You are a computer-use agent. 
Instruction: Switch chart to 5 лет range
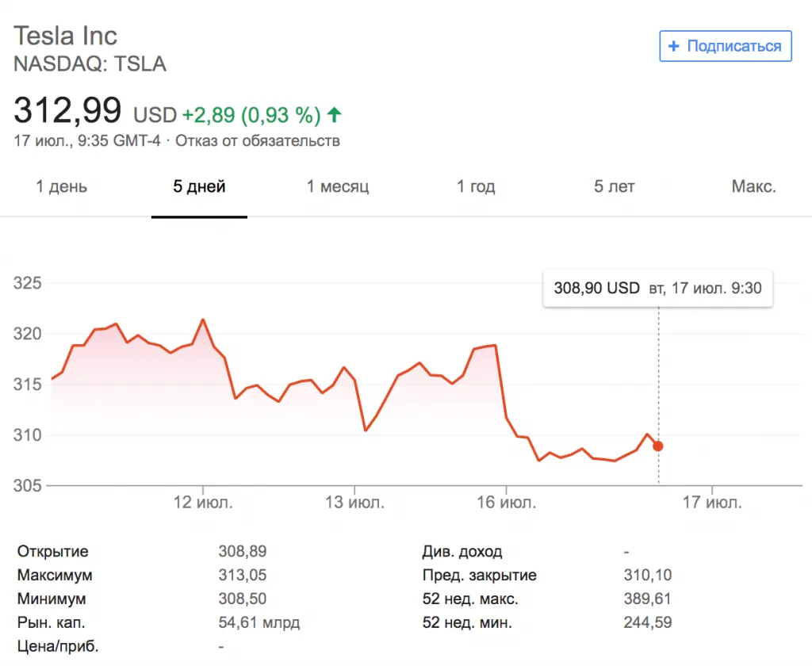pyautogui.click(x=615, y=187)
